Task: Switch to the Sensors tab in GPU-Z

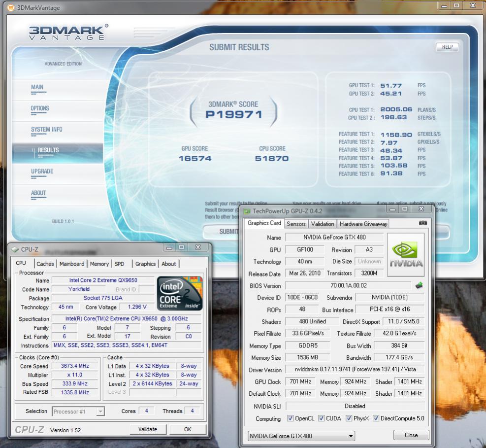Action: point(296,224)
